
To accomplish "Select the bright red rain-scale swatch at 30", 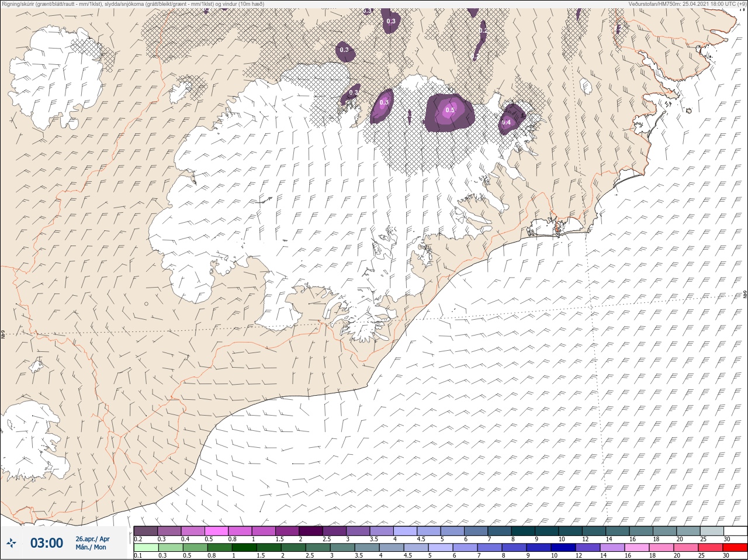I will point(735,548).
